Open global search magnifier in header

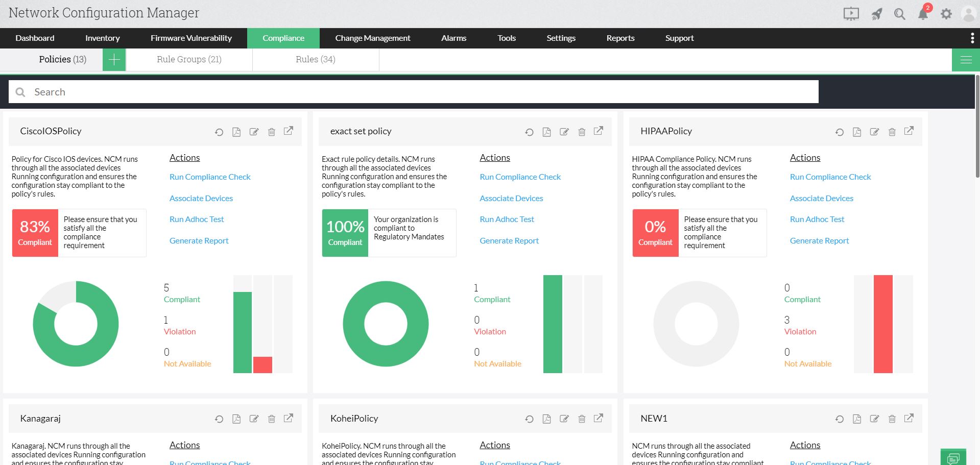click(900, 14)
